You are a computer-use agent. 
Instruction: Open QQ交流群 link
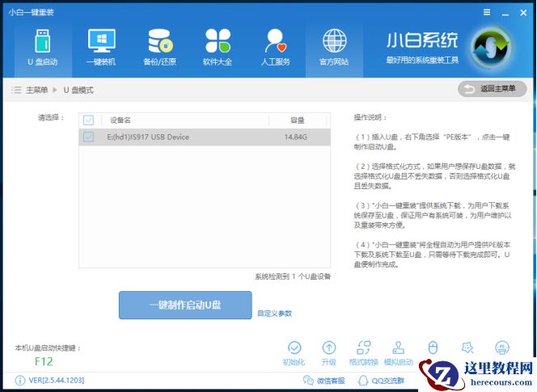click(x=381, y=381)
